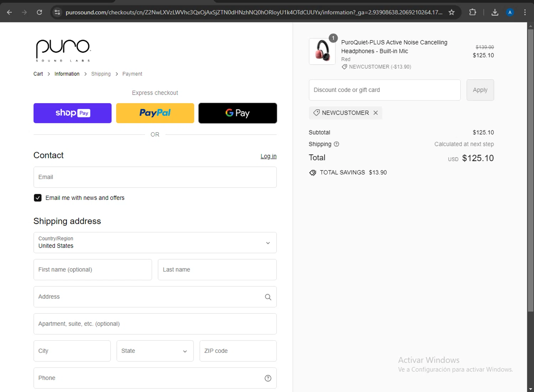Open the browser extensions puzzle icon
The image size is (534, 392).
click(472, 12)
